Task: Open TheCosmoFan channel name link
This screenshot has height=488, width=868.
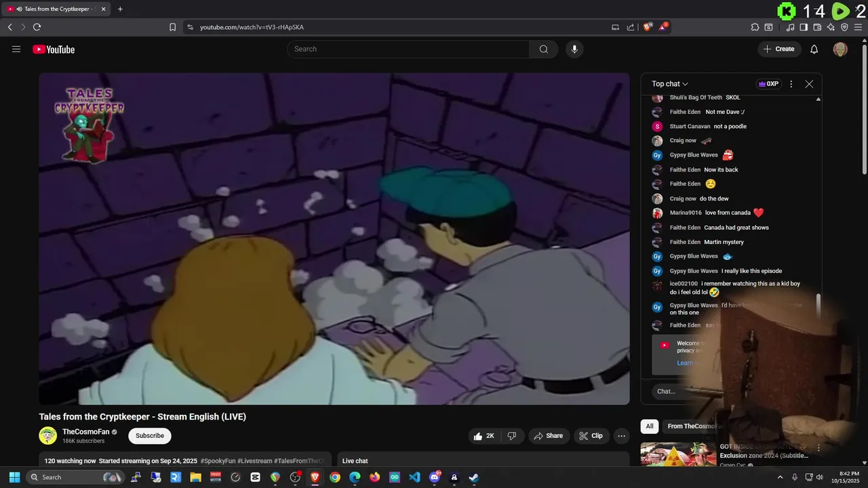Action: point(85,432)
